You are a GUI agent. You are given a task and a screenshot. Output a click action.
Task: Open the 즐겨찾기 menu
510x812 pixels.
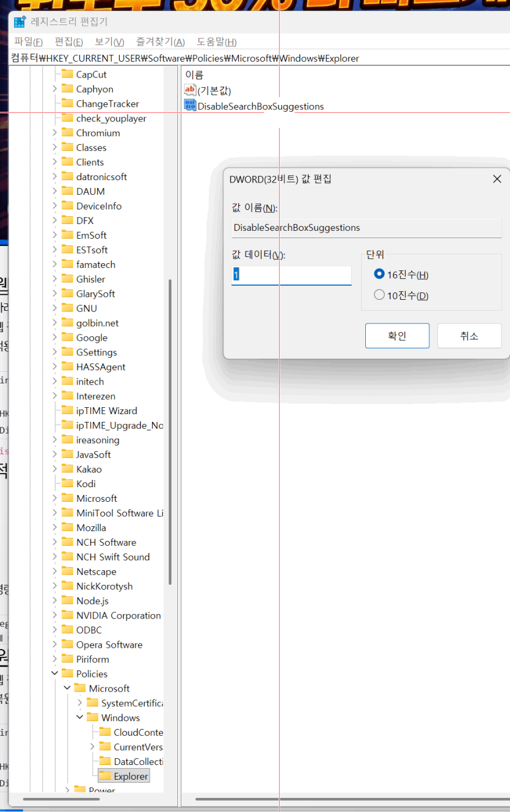(161, 42)
